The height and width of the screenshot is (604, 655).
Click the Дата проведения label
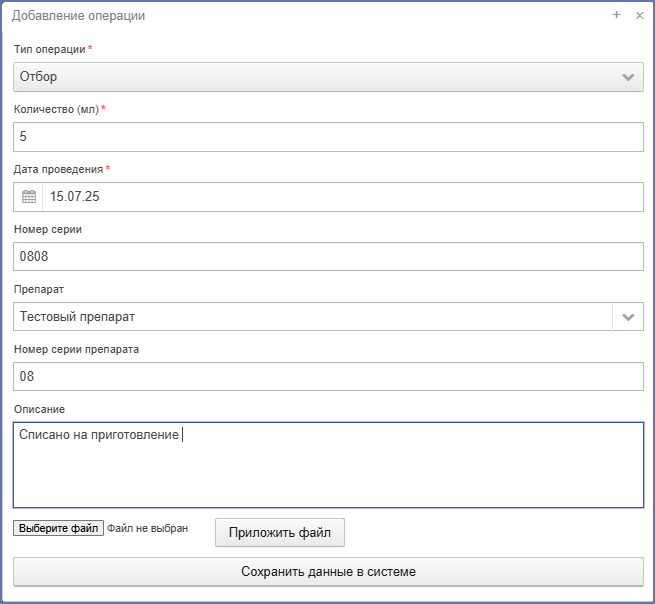point(58,169)
